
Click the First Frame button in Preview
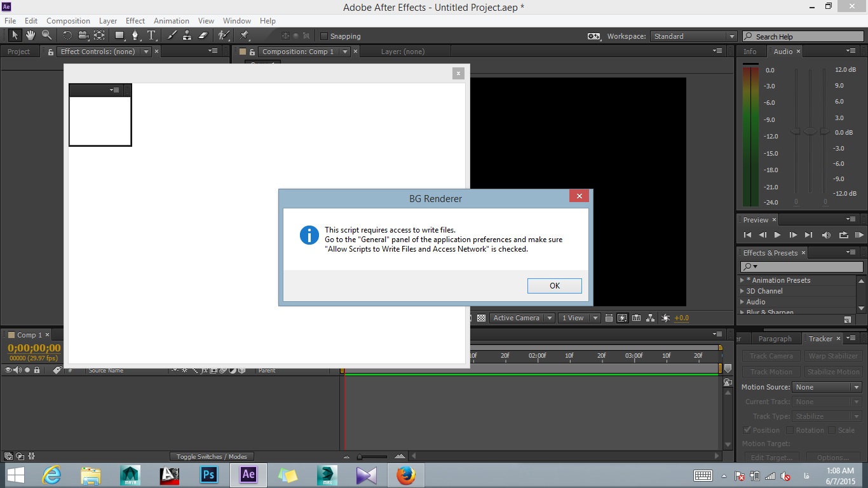tap(748, 235)
